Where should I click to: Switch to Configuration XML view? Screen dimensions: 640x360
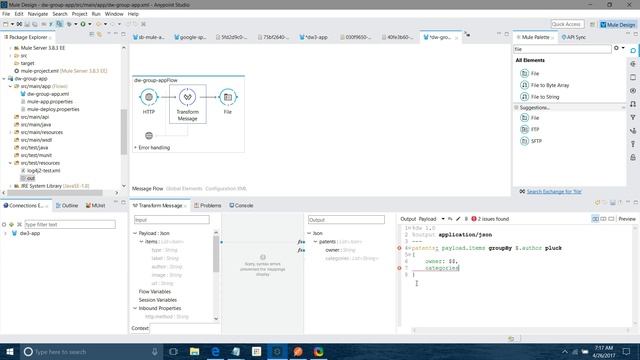coord(226,189)
